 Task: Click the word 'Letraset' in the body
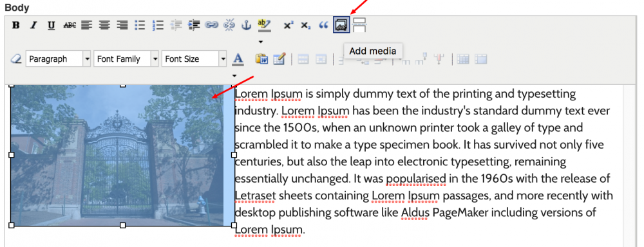[x=255, y=196]
